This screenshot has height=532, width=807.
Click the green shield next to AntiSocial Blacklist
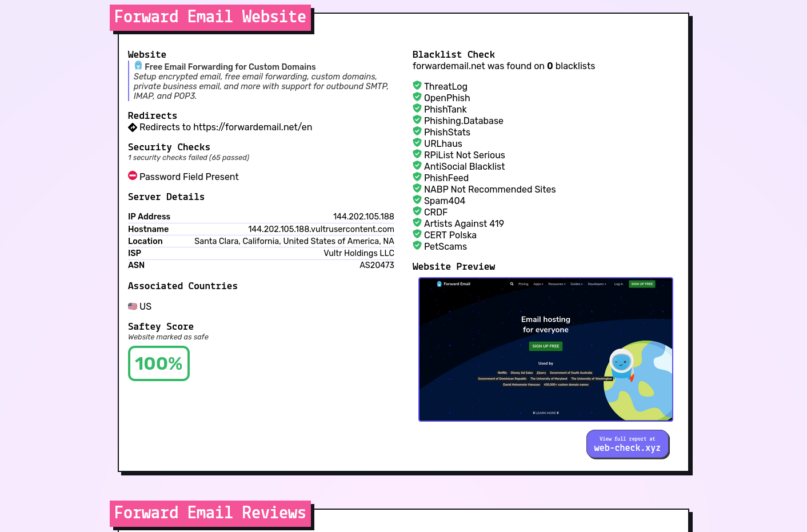(417, 165)
